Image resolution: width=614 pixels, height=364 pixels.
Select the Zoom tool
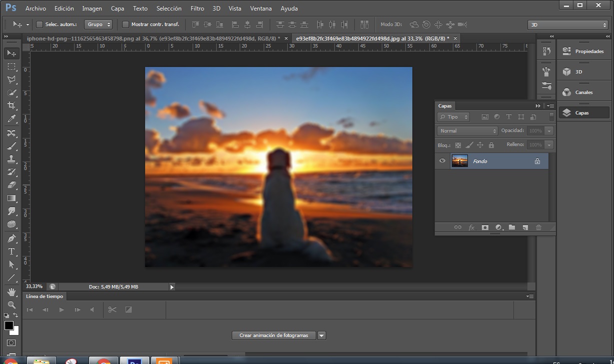pyautogui.click(x=12, y=304)
